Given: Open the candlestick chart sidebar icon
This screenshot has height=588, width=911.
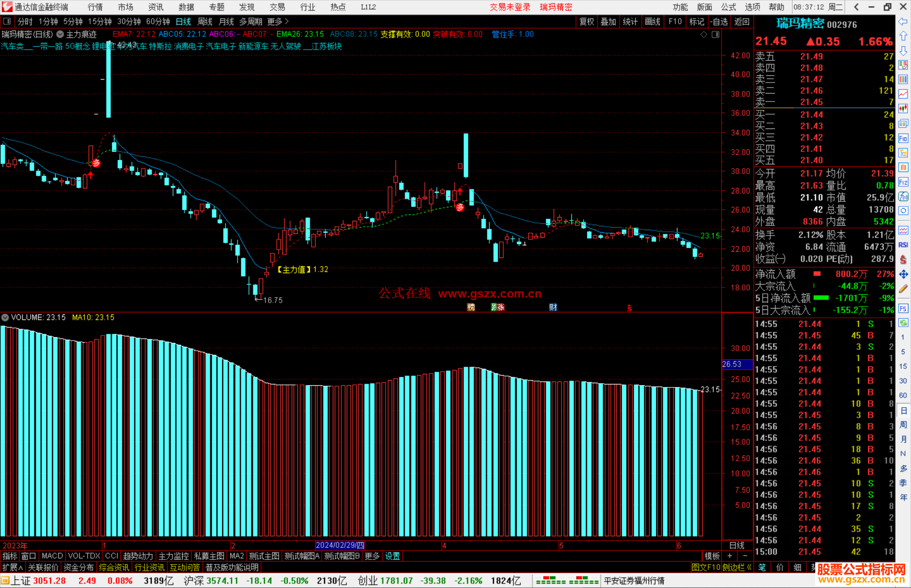Looking at the screenshot, I should [x=903, y=109].
